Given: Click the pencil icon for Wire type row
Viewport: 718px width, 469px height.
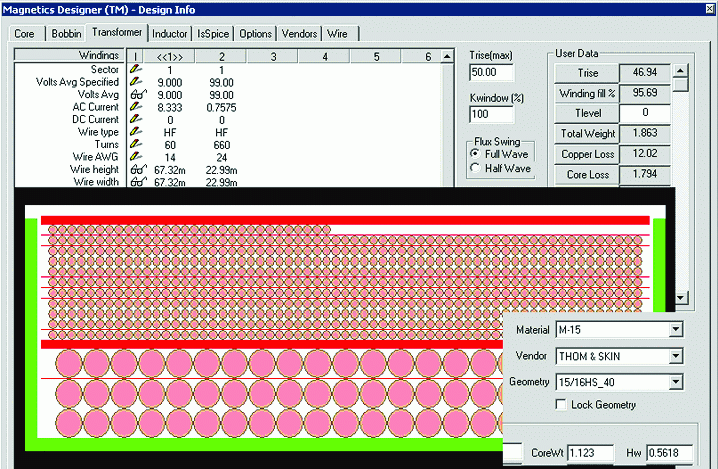Looking at the screenshot, I should coord(137,132).
